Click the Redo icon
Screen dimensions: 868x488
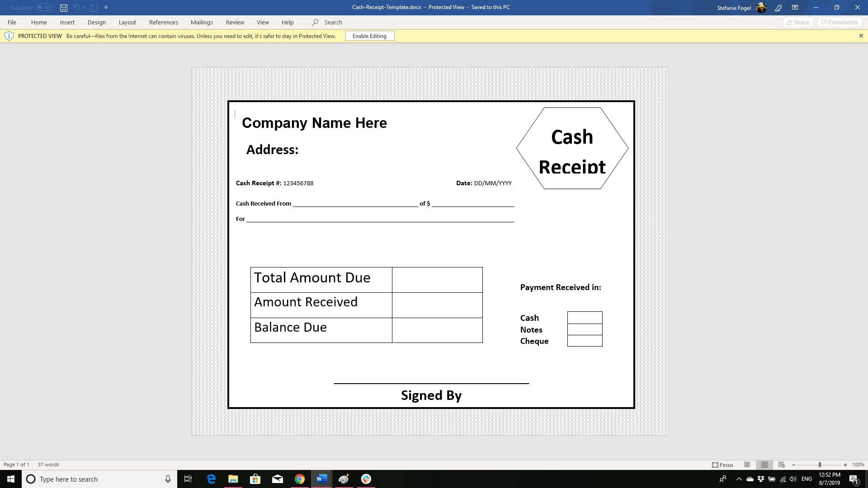tap(94, 7)
